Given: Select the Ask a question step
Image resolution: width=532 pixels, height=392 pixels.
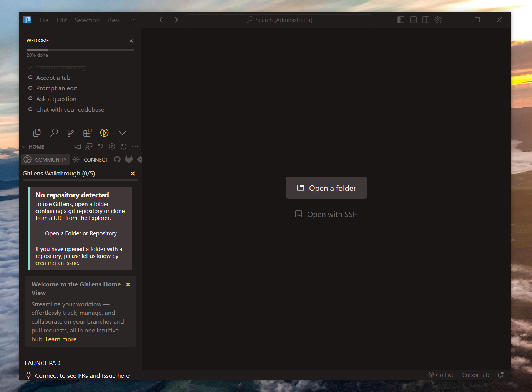Looking at the screenshot, I should (56, 99).
